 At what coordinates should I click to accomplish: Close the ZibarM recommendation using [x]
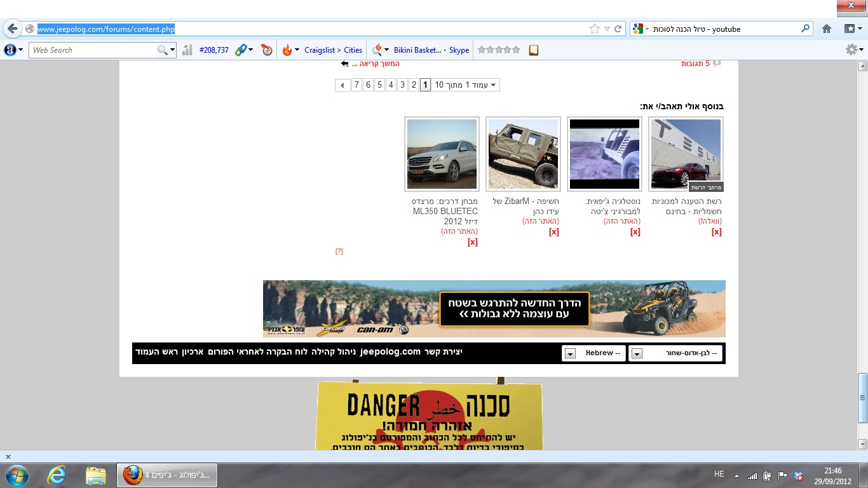(x=553, y=232)
